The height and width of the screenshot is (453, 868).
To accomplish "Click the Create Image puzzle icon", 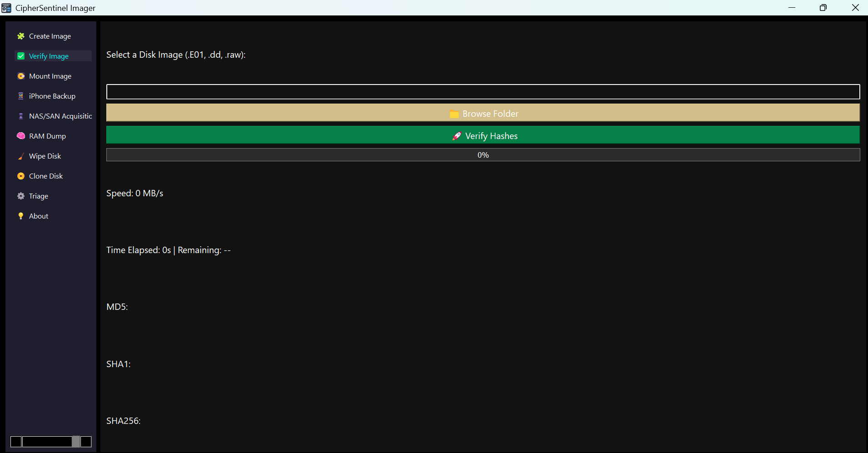I will tap(21, 36).
